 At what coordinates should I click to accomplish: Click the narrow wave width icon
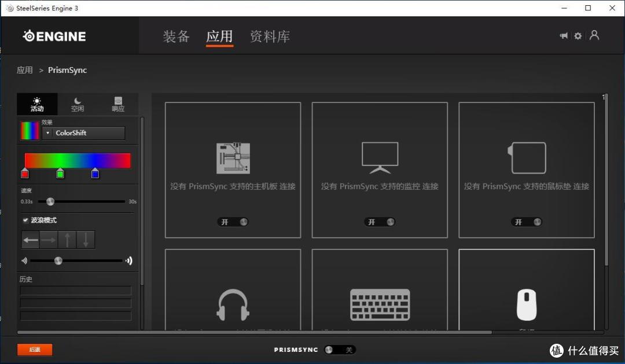coord(24,261)
